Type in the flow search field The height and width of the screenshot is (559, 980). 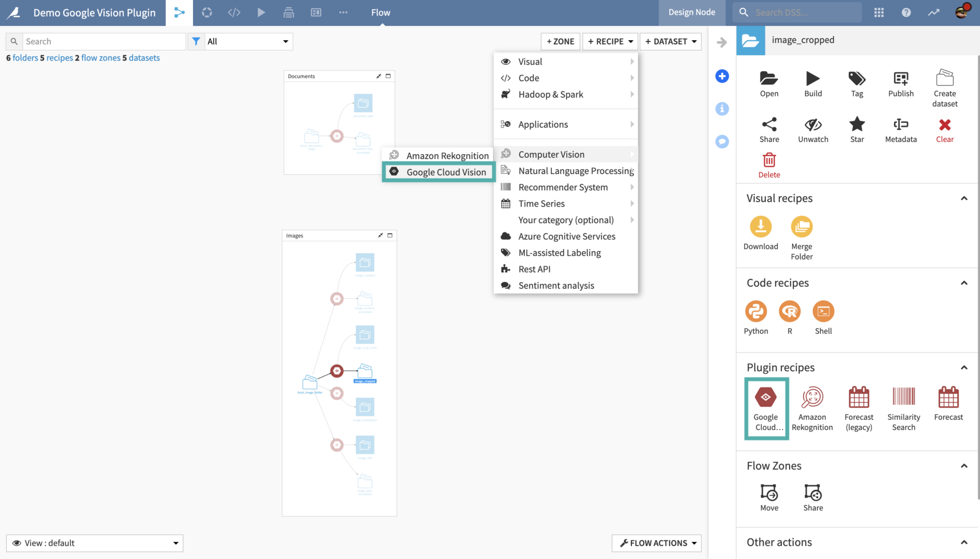tap(103, 41)
